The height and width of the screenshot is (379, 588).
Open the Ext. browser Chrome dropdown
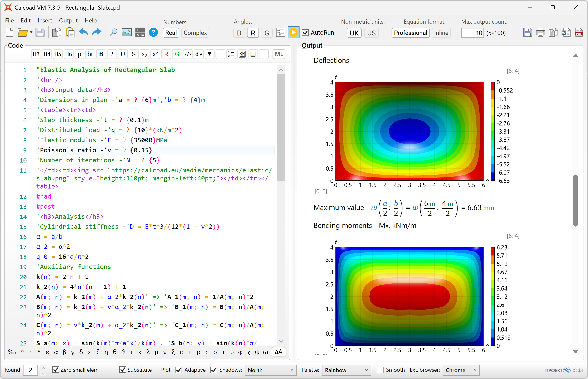tap(461, 370)
